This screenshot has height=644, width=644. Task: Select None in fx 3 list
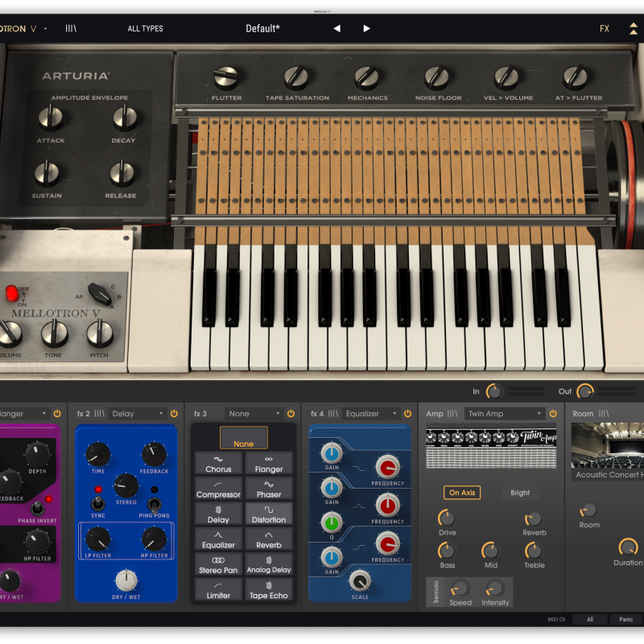pos(244,438)
